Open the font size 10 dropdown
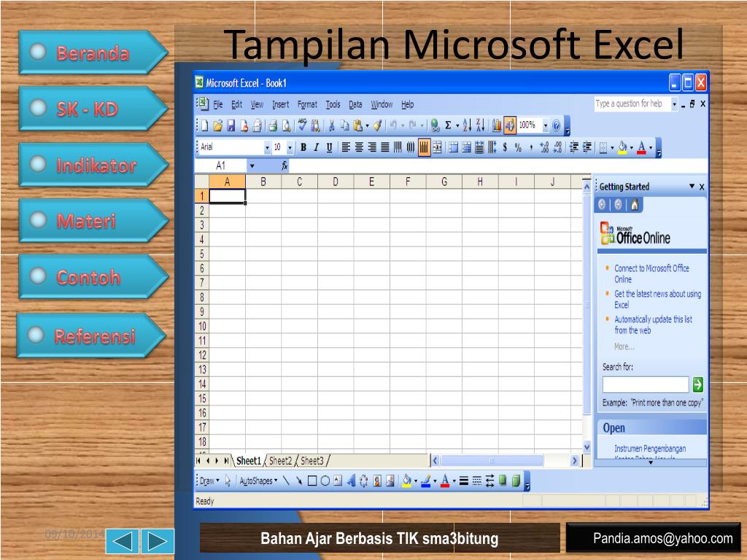The image size is (747, 560). point(290,148)
